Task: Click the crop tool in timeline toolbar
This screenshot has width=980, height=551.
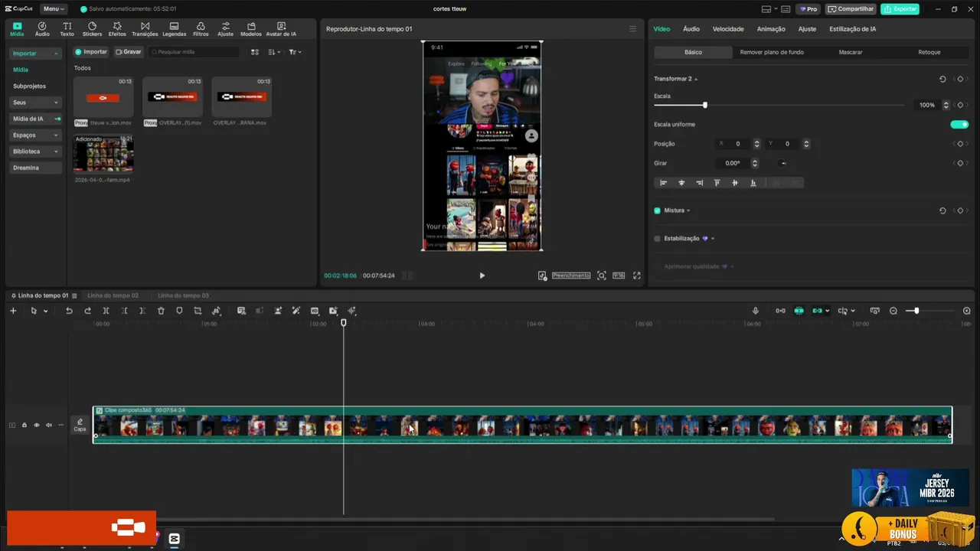Action: point(198,311)
